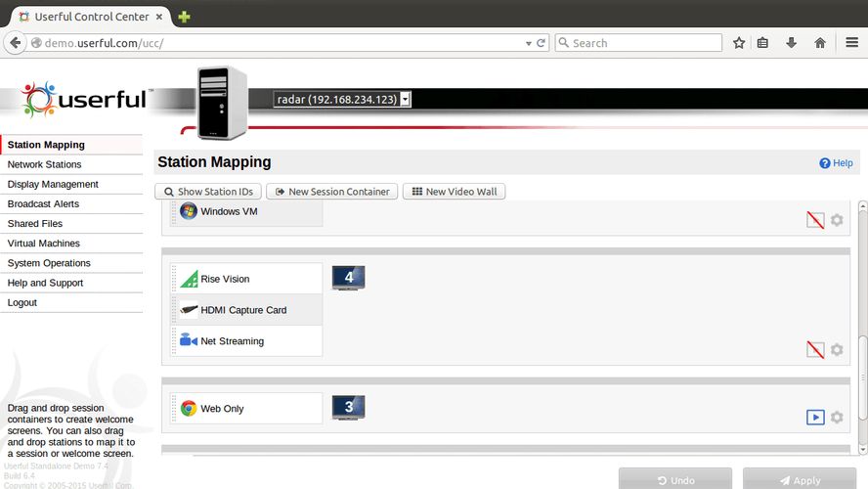Open Broadcast Alerts page
868x489 pixels.
(72, 203)
